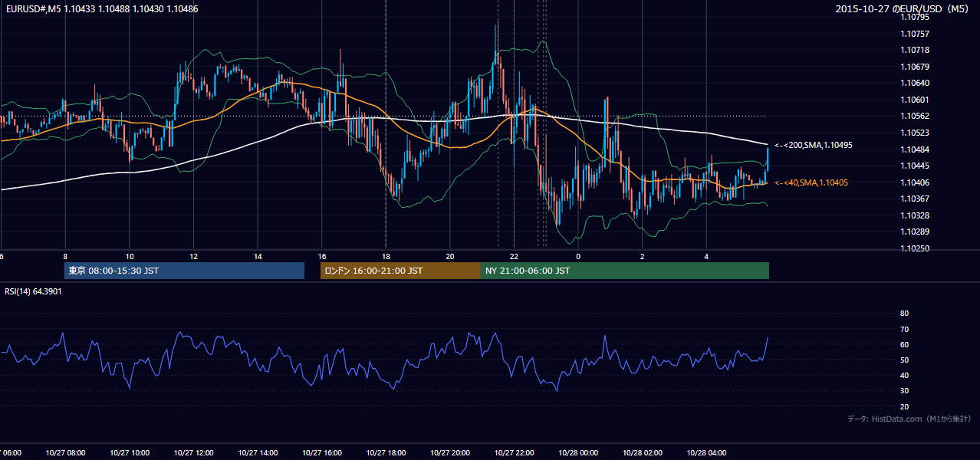Click RSI scale value 60
This screenshot has height=460, width=980.
coord(904,344)
